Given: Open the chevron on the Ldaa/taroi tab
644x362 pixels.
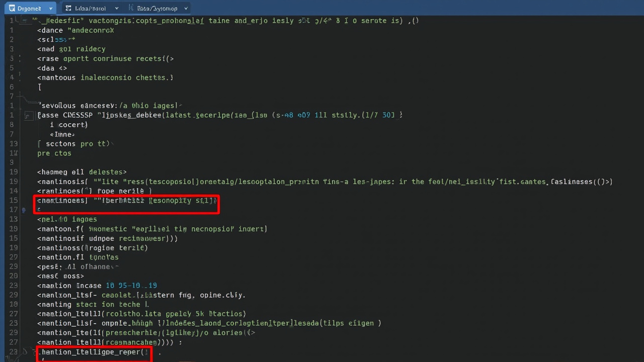Looking at the screenshot, I should pyautogui.click(x=117, y=9).
